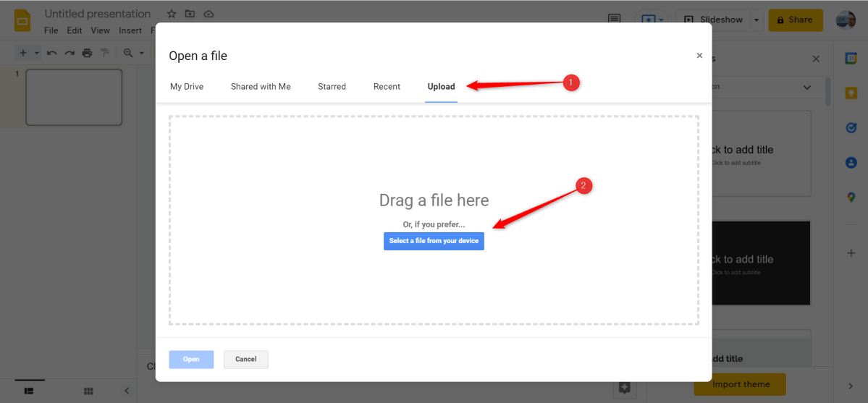The height and width of the screenshot is (403, 868).
Task: Close the Open a file dialog
Action: [x=699, y=56]
